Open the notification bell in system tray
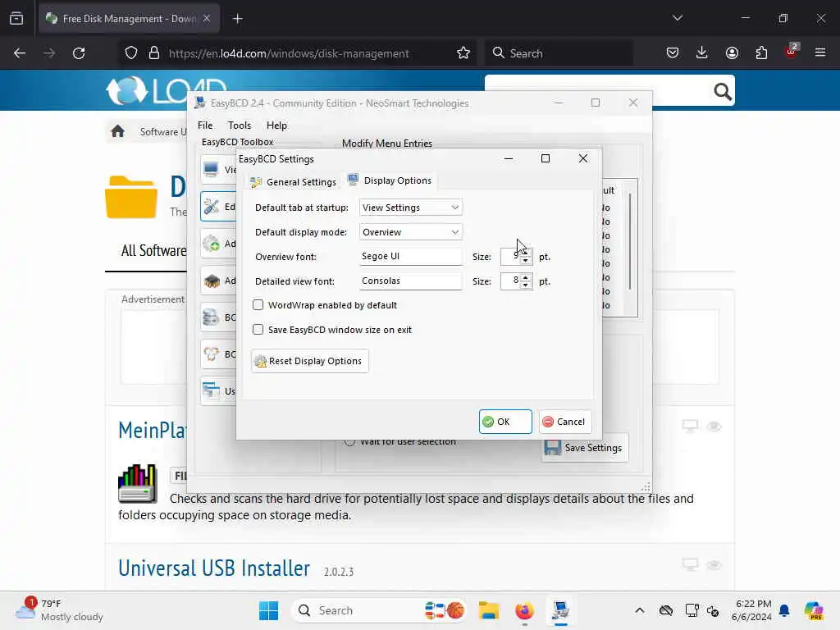Screen dimensions: 840x630 pos(784,610)
